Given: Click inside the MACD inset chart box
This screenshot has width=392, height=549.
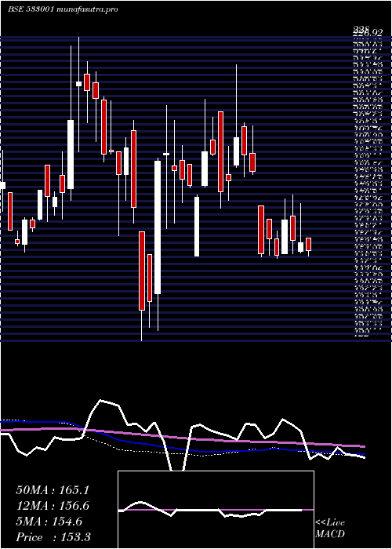Looking at the screenshot, I should pos(216,510).
